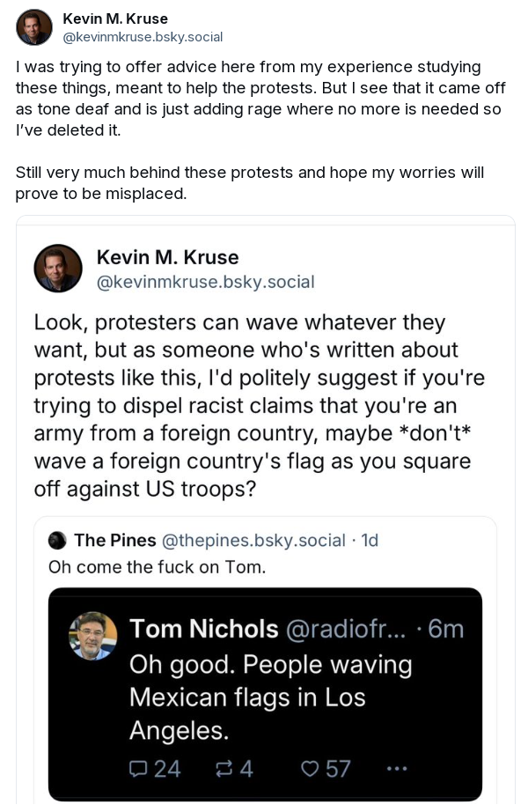This screenshot has width=528, height=812.
Task: Open the @thepines.bsky.social handle link
Action: tap(253, 540)
